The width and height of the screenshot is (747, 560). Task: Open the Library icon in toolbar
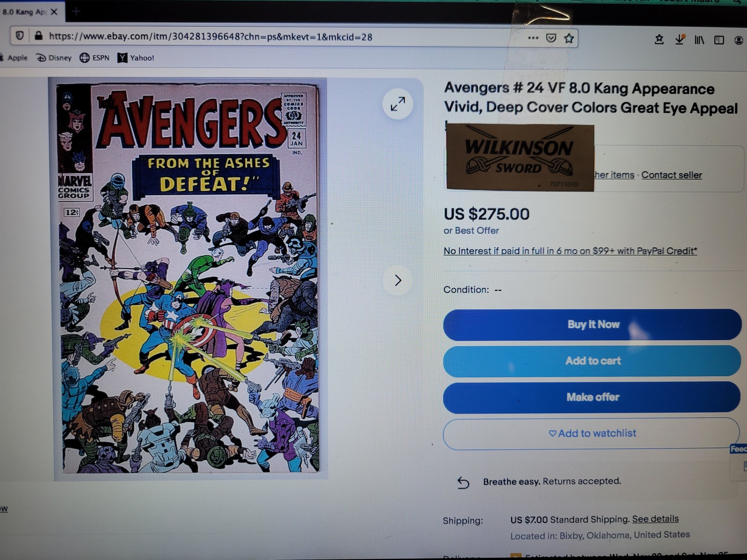pos(699,40)
